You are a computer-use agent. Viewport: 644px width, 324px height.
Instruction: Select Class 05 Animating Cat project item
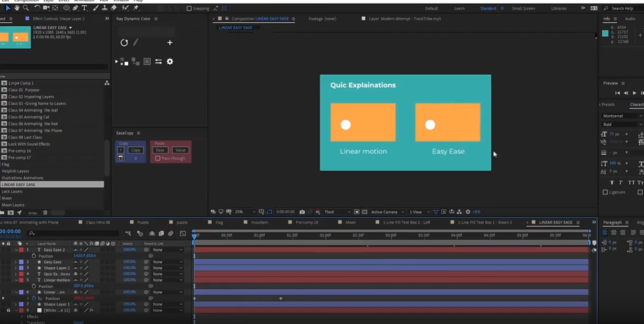click(x=29, y=117)
